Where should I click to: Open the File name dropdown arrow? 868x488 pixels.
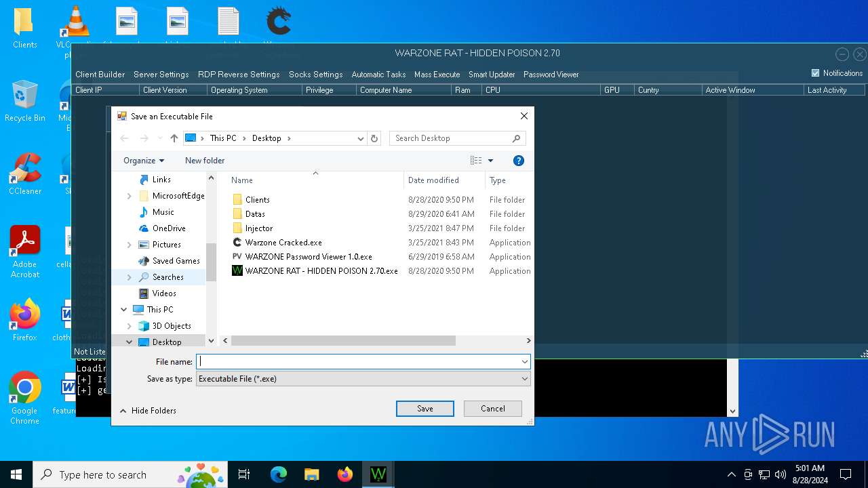pos(524,362)
